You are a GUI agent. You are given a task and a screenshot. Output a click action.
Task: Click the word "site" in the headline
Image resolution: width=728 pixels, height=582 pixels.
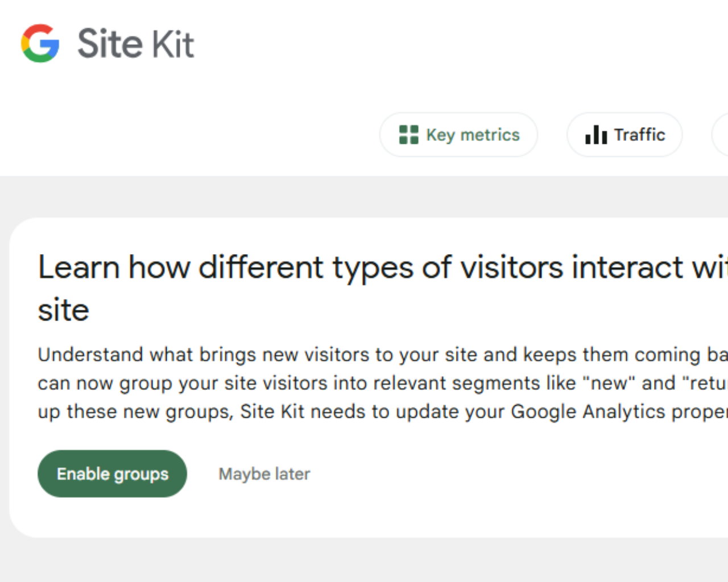pyautogui.click(x=63, y=310)
